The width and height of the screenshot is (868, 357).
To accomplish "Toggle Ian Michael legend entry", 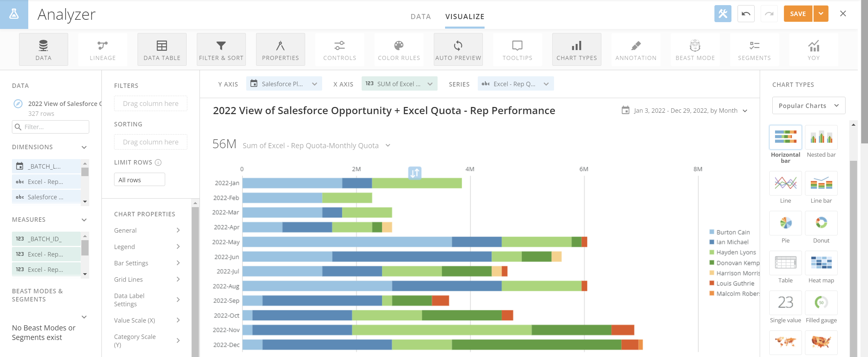I will [729, 242].
